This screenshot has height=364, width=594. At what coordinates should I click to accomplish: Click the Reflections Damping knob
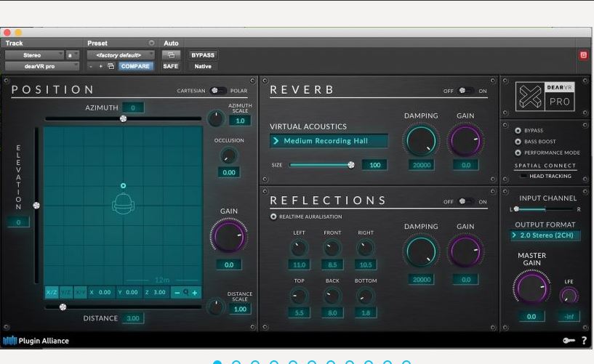coord(421,251)
